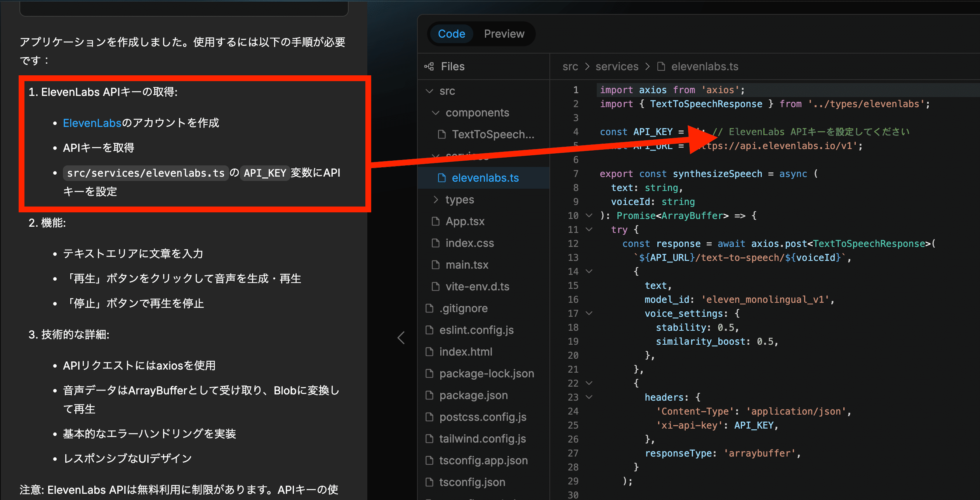Click the .gitignore file icon
Screen dimensions: 980x500
[429, 308]
